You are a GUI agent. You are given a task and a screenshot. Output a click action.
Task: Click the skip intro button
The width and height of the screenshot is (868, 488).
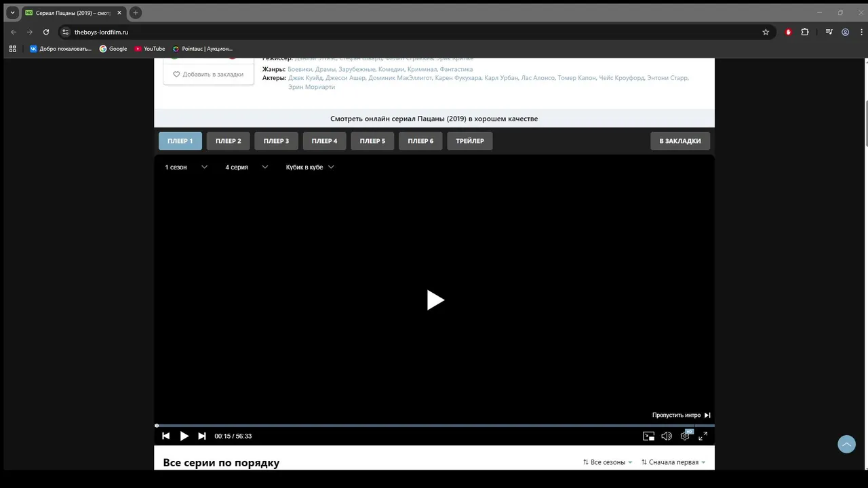coord(682,415)
